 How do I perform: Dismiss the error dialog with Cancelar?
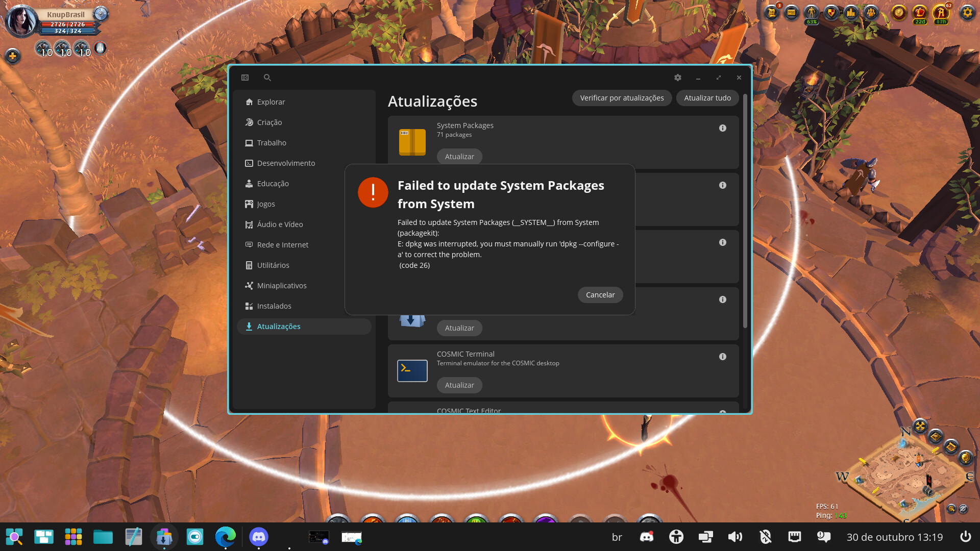[600, 295]
